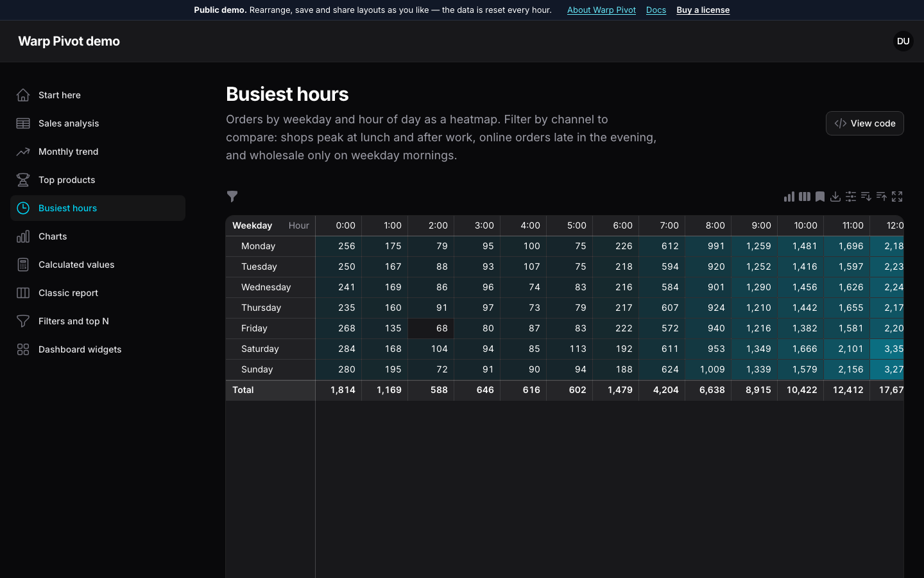Image resolution: width=924 pixels, height=578 pixels.
Task: Click the Start here home icon
Action: tap(23, 95)
